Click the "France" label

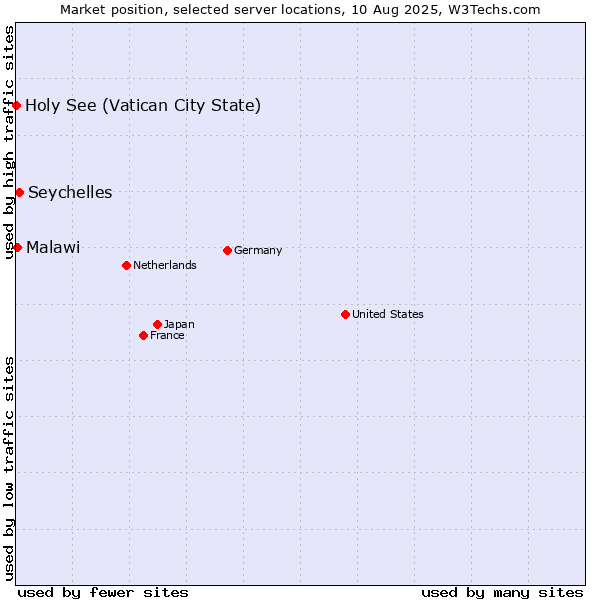pyautogui.click(x=167, y=336)
